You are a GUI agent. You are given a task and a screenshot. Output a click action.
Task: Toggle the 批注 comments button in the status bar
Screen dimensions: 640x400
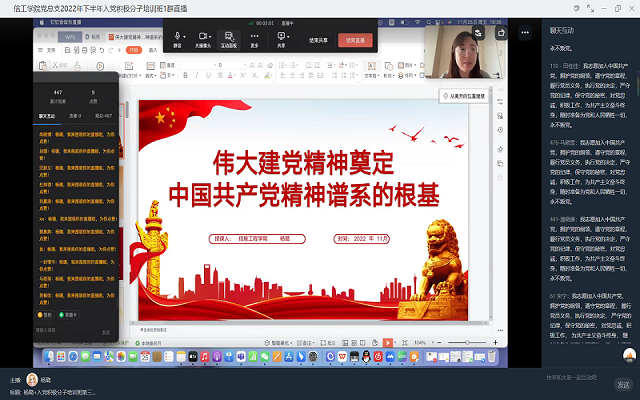(328, 343)
